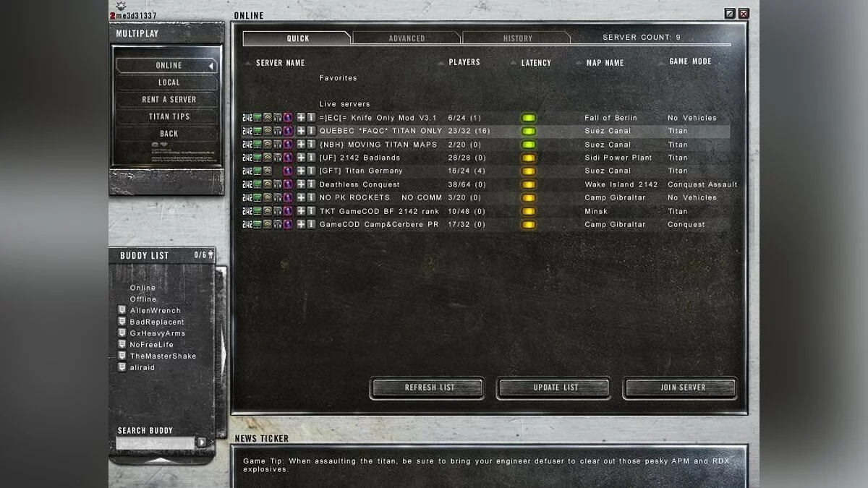Add Knife Only Mod V3.1 server to favorites

[301, 118]
